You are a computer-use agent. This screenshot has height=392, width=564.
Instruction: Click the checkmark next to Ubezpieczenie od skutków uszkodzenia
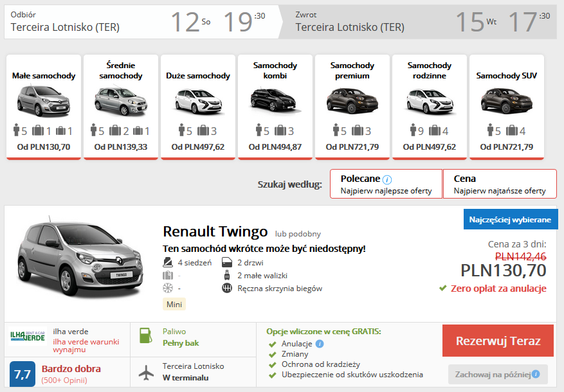272,375
